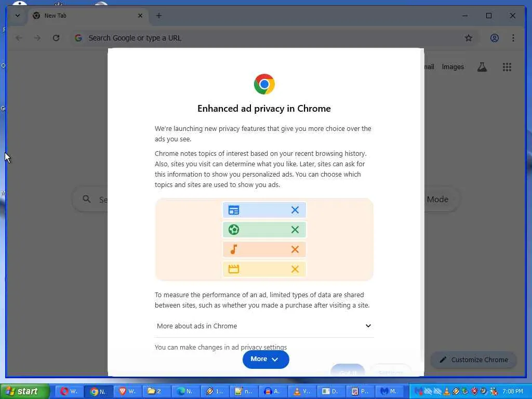Click Customize Chrome button
This screenshot has height=399, width=532.
pyautogui.click(x=474, y=360)
